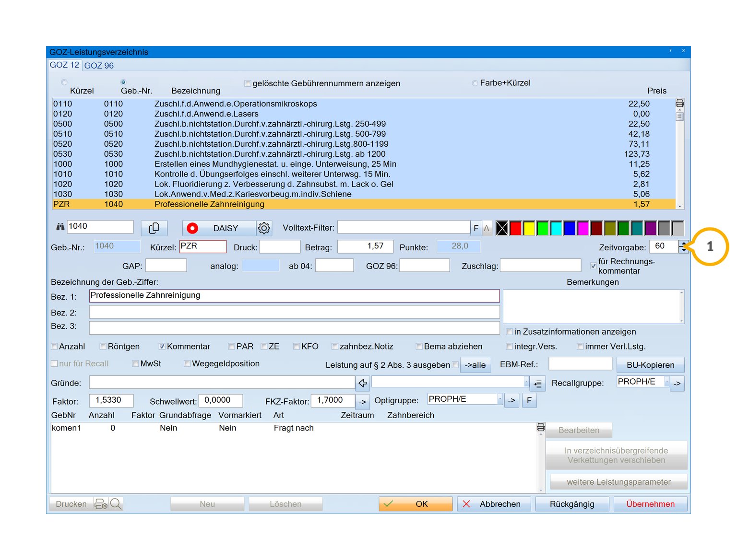Enable the Wegegeldposition checkbox

click(x=187, y=364)
